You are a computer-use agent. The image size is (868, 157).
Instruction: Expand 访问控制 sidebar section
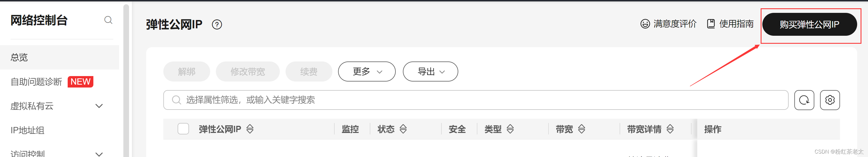coord(99,154)
